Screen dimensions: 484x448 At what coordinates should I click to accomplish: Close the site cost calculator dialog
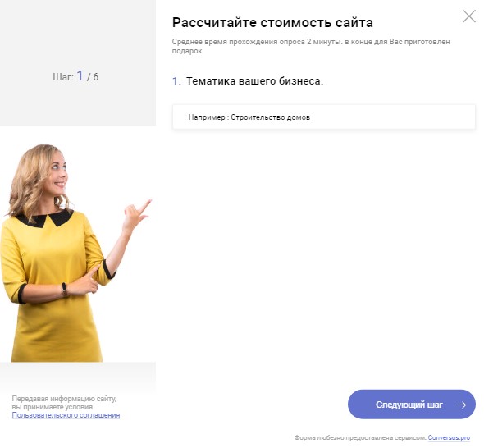coord(469,16)
